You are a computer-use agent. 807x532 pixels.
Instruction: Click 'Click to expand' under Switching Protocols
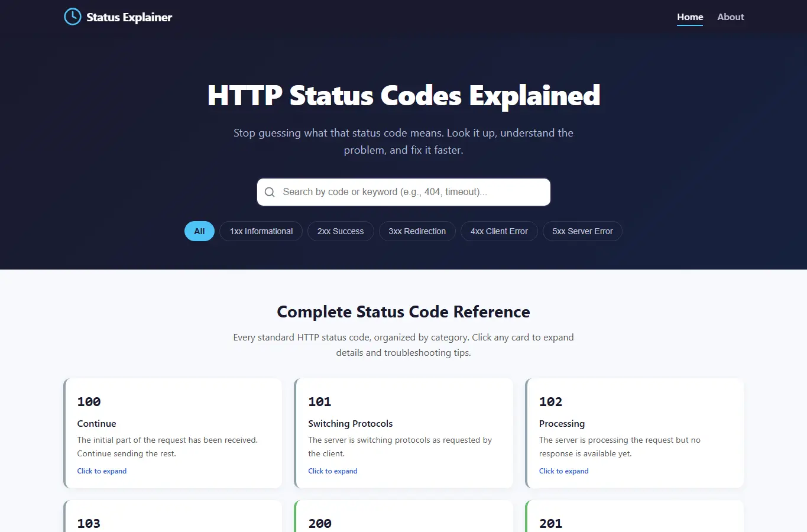[x=333, y=471]
